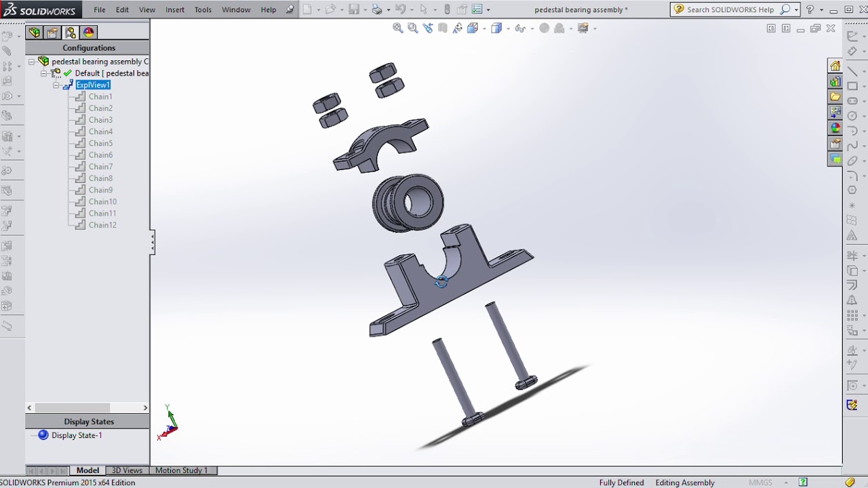The height and width of the screenshot is (488, 868).
Task: Click the status bar help question mark icon
Action: 803,483
